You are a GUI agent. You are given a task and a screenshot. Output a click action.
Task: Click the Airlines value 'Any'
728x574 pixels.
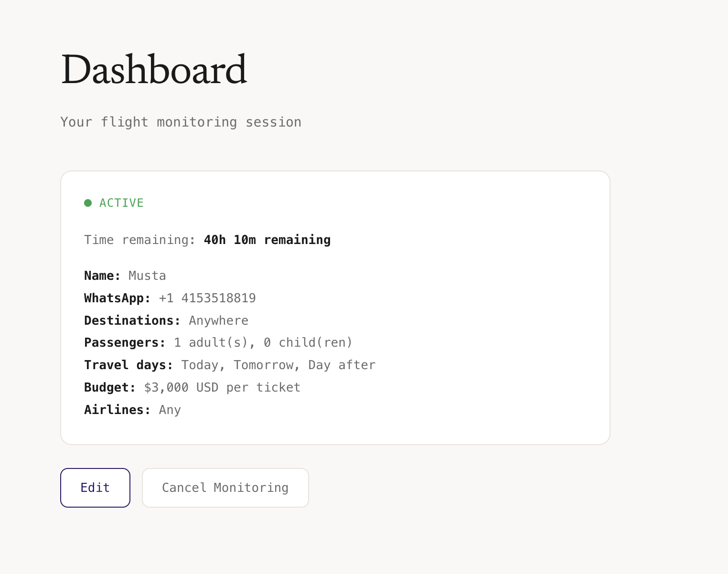(x=170, y=410)
